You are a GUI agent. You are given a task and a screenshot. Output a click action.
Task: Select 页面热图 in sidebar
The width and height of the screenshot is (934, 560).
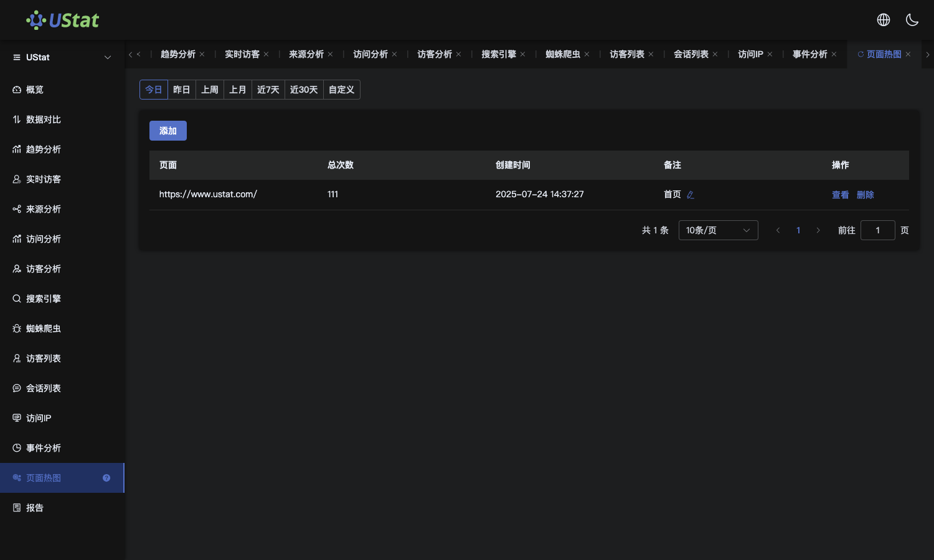pyautogui.click(x=62, y=478)
